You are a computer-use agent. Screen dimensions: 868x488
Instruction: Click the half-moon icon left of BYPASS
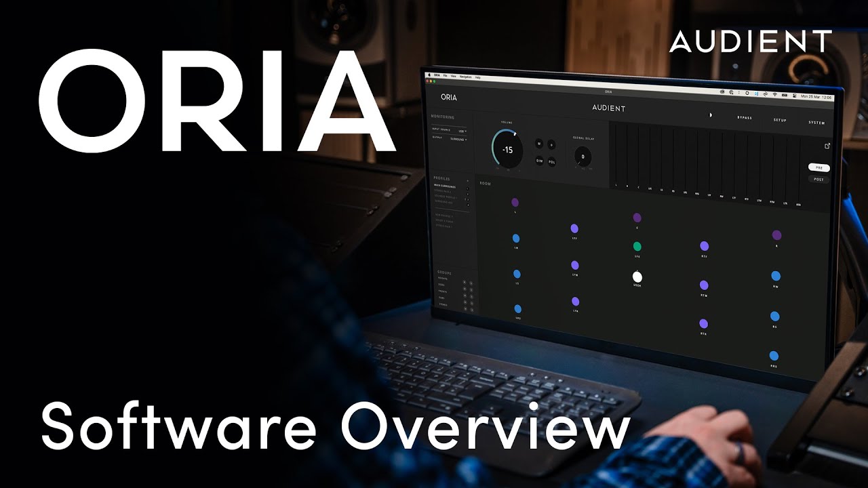click(711, 115)
